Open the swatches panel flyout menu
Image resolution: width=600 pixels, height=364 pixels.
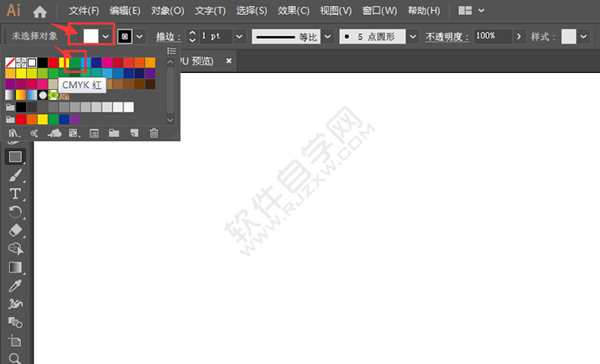pyautogui.click(x=171, y=51)
